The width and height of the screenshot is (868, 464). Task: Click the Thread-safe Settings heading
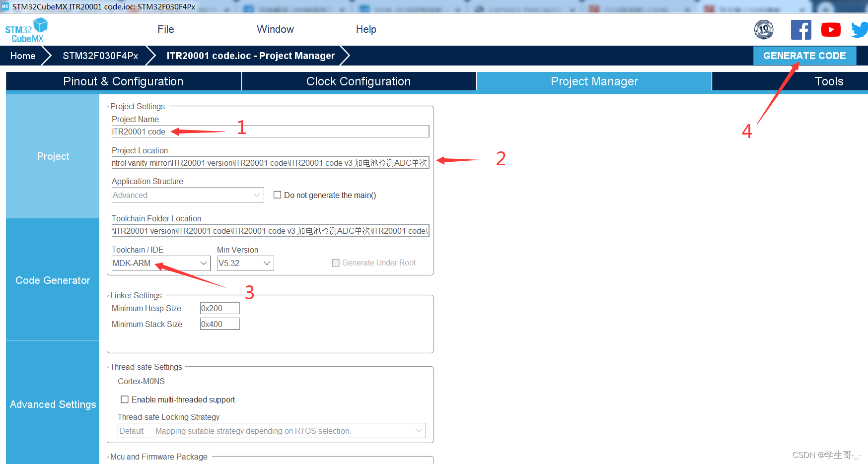[x=146, y=367]
